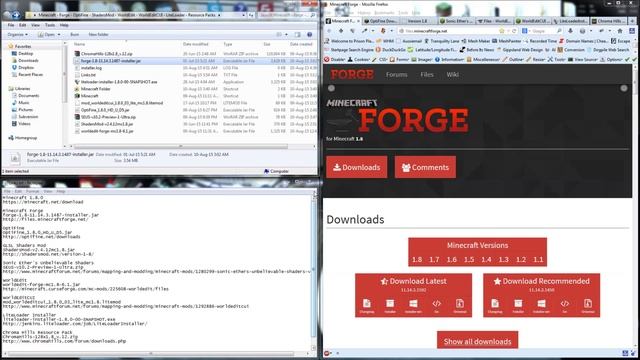Viewport: 640px width, 360px height.
Task: Click red Comments button on Forge page
Action: click(425, 167)
